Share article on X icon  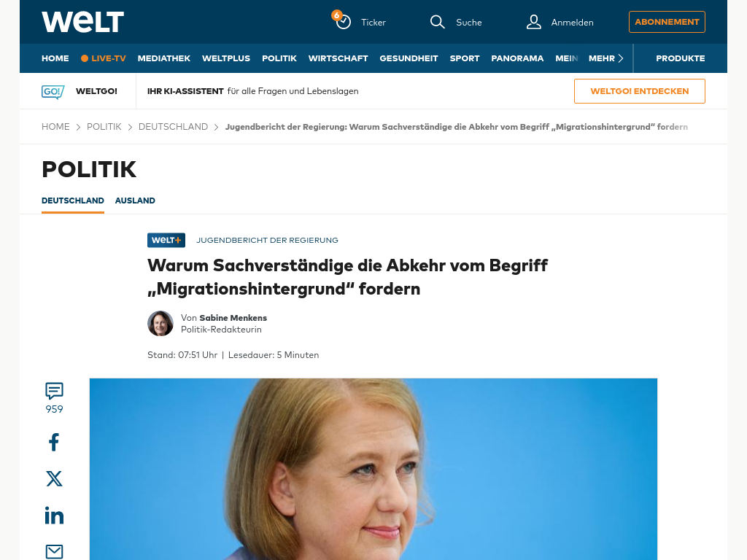[54, 478]
